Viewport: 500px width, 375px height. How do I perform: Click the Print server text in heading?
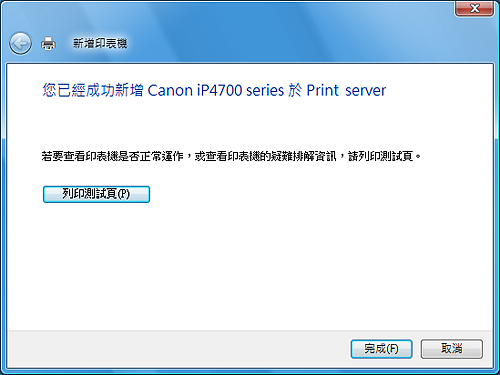346,90
